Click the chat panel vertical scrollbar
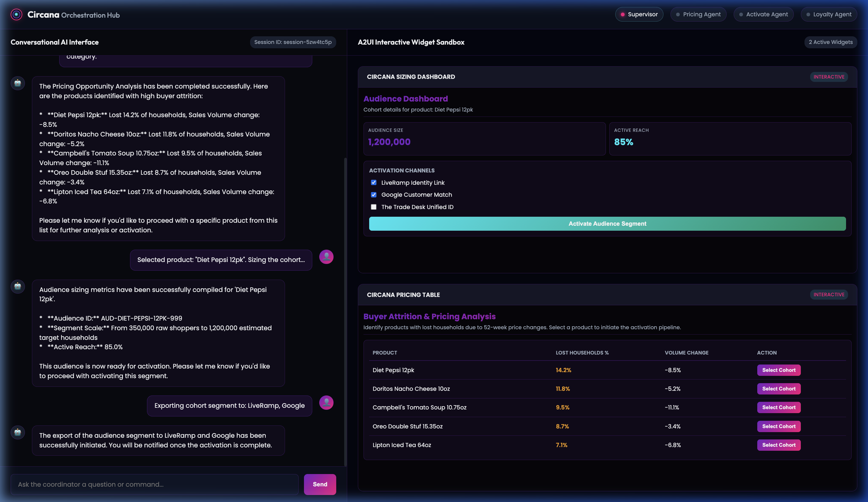Image resolution: width=868 pixels, height=502 pixels. point(345,312)
